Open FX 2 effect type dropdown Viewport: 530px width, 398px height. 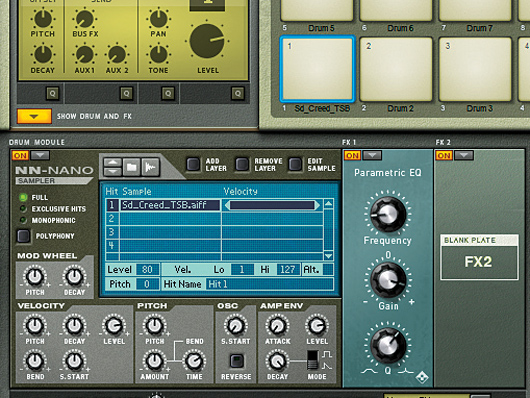coord(464,156)
